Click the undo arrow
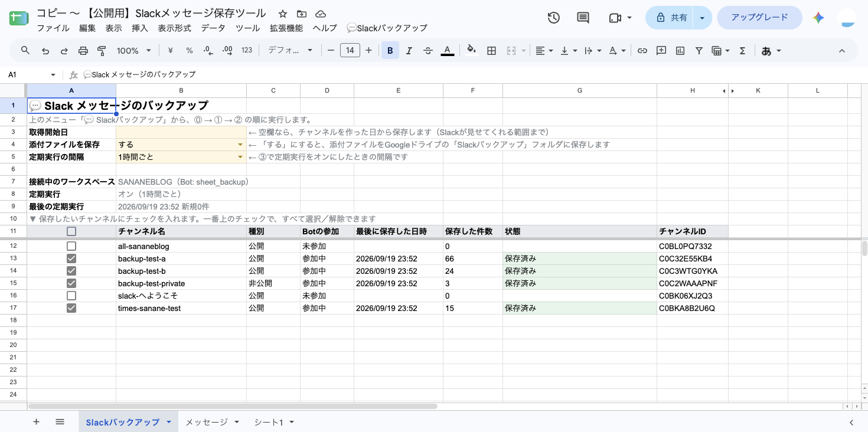868x432 pixels. pos(45,51)
